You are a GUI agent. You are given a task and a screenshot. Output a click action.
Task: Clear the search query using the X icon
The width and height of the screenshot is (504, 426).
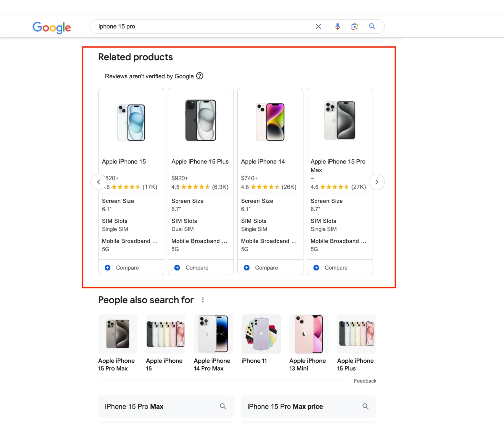(318, 26)
